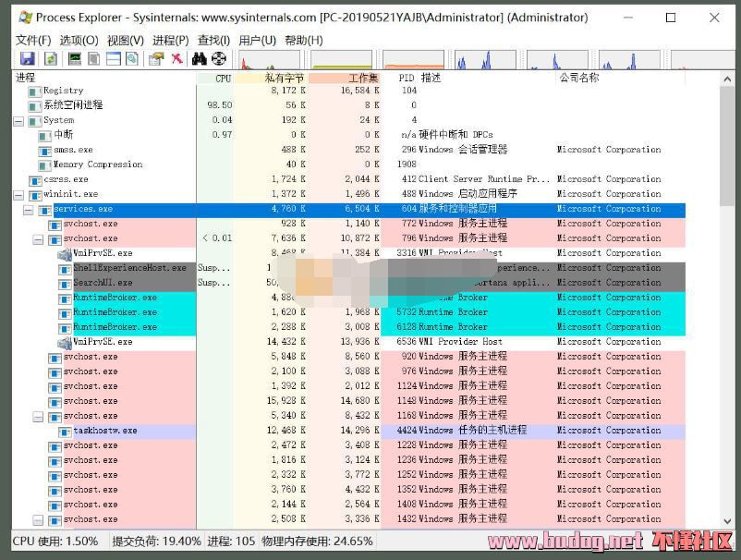Click the wininit.exe process icon
Viewport: 741px width, 560px height.
pos(35,195)
